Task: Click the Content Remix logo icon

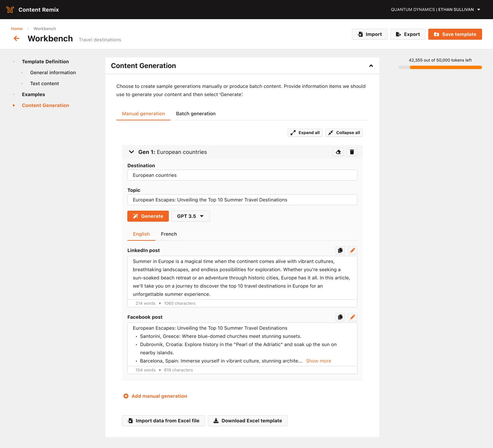Action: 10,10
